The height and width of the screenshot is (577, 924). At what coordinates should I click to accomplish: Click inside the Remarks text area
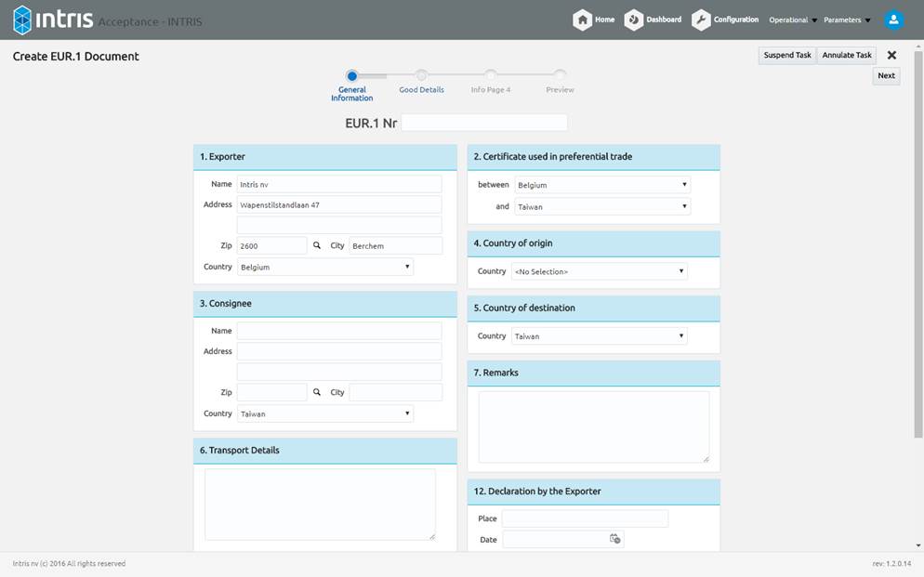click(593, 426)
